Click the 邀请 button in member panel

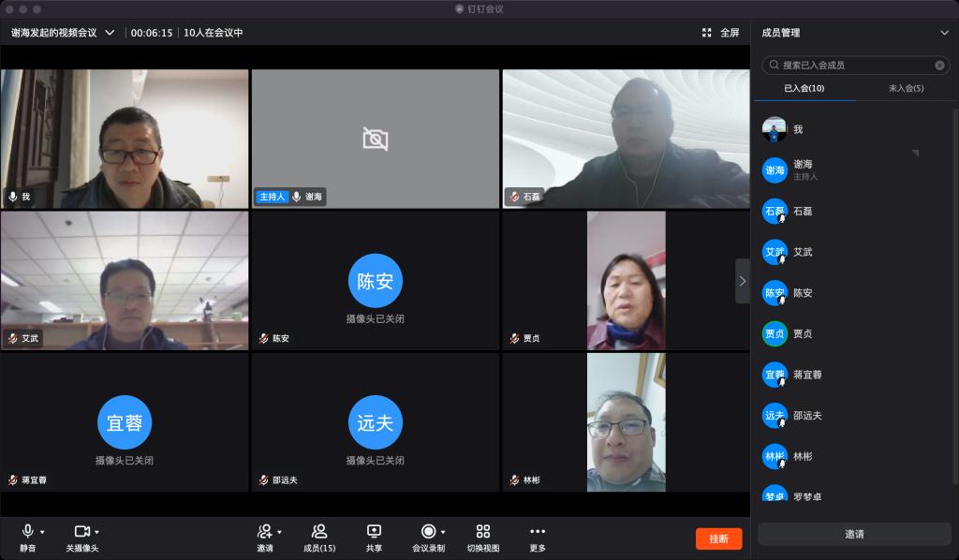[854, 534]
